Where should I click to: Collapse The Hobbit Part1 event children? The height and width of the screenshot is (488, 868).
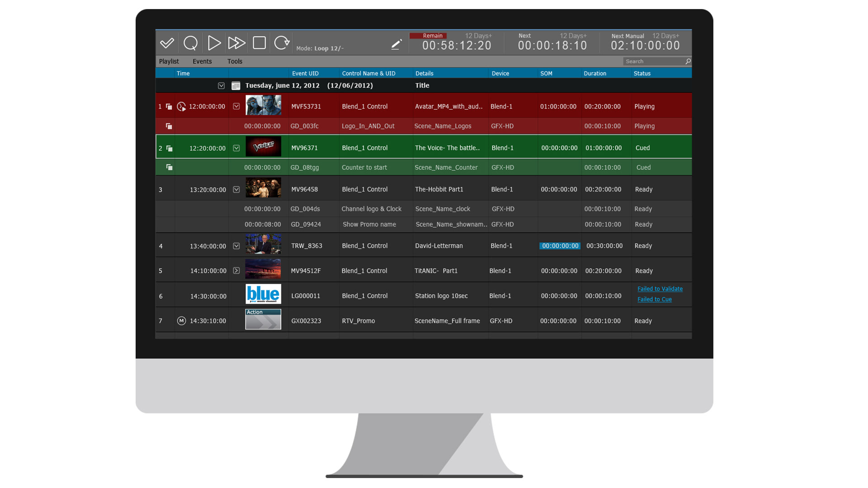pyautogui.click(x=236, y=190)
